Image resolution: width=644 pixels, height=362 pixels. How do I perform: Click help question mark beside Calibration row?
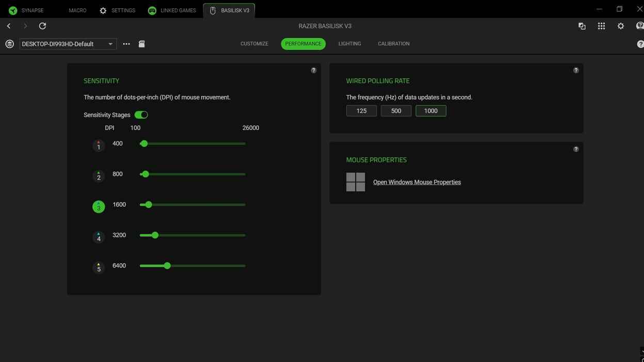(x=640, y=44)
